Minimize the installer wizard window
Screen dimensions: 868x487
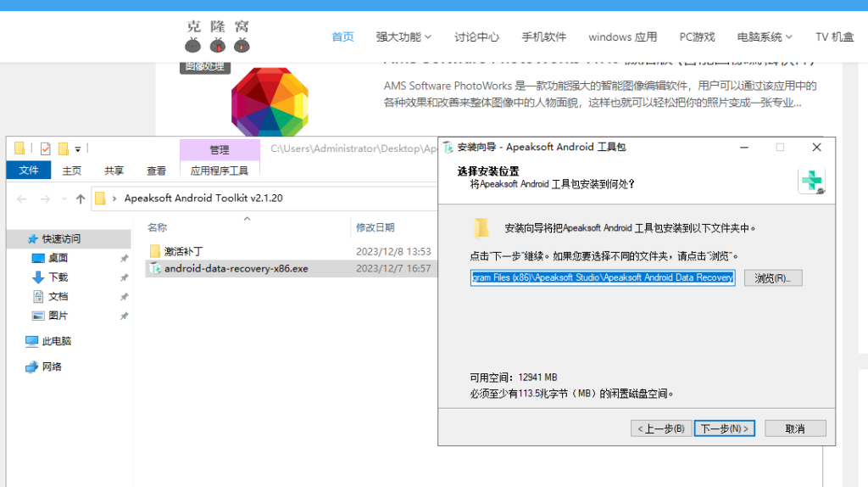[x=744, y=148]
